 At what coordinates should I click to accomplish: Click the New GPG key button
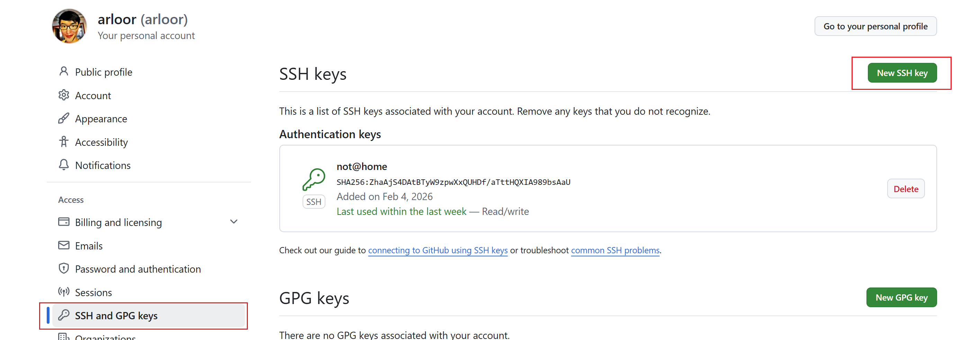tap(901, 297)
